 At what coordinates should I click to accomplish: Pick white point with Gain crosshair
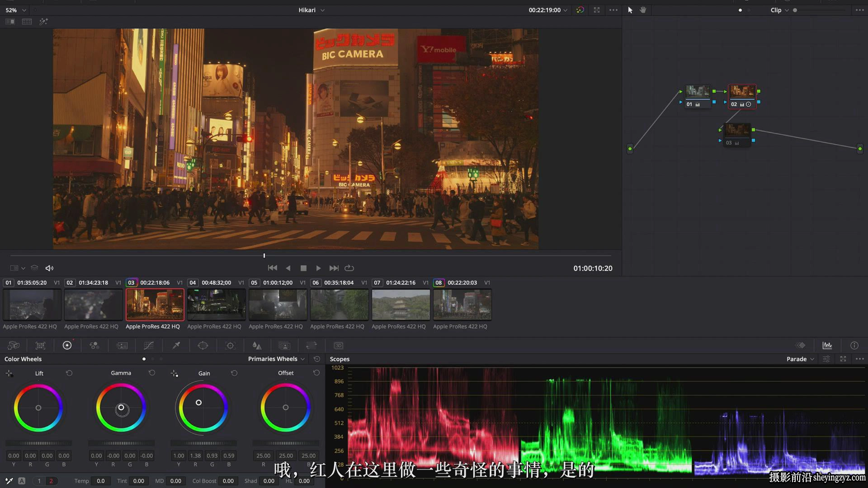pyautogui.click(x=175, y=373)
